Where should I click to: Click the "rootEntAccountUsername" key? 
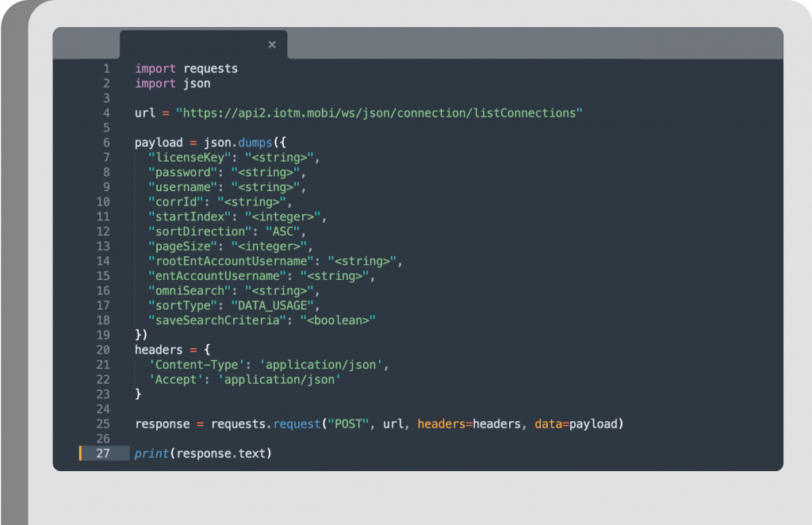(231, 261)
